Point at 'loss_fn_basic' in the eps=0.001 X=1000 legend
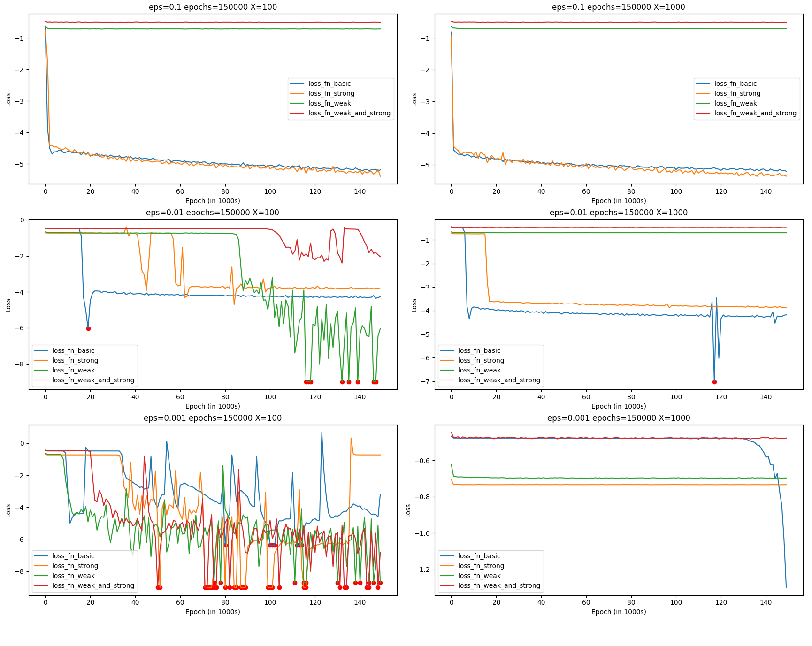 (x=479, y=556)
